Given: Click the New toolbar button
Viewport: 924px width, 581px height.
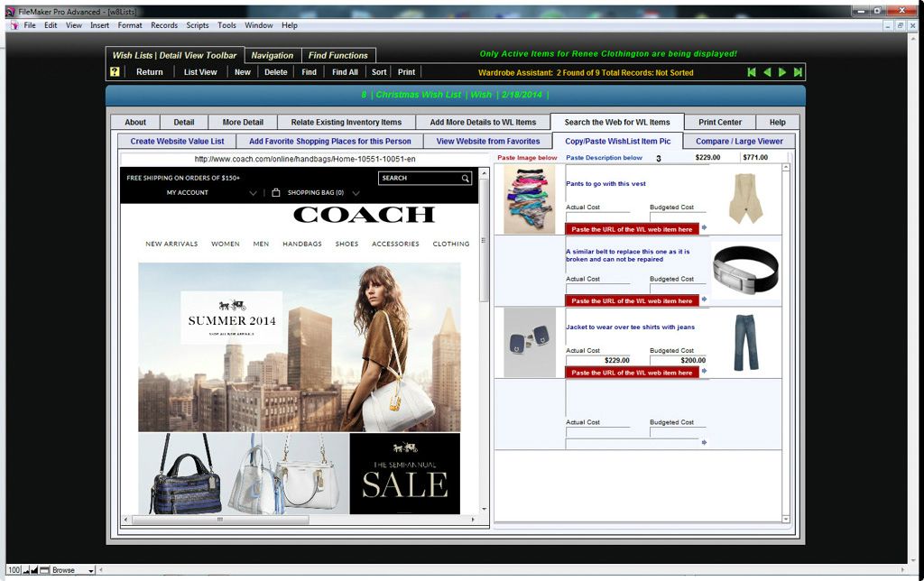Looking at the screenshot, I should [243, 72].
